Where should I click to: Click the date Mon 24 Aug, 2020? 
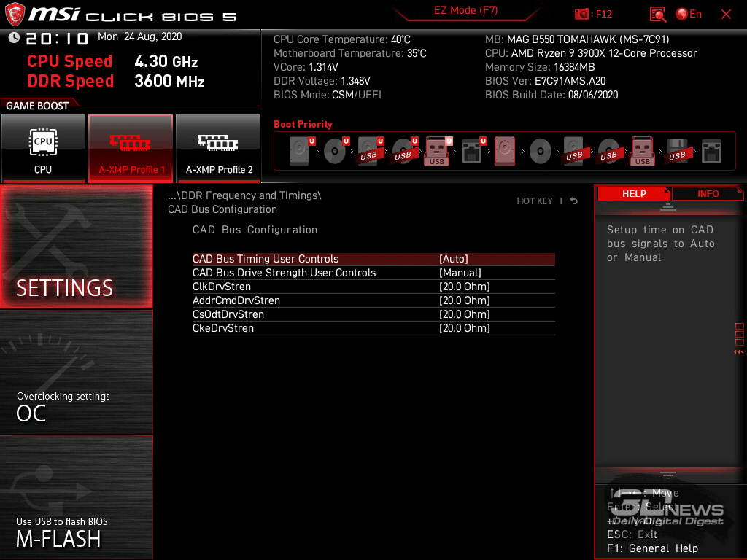click(x=139, y=36)
